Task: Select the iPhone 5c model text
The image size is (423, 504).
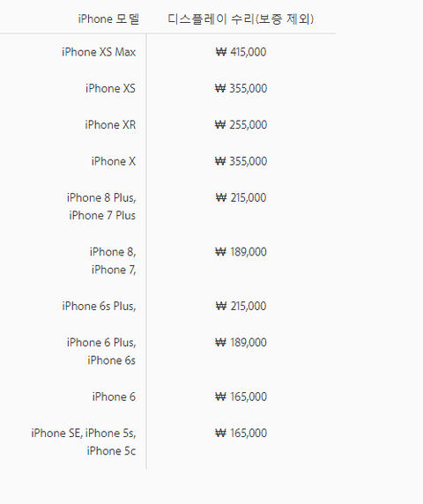Action: click(111, 451)
